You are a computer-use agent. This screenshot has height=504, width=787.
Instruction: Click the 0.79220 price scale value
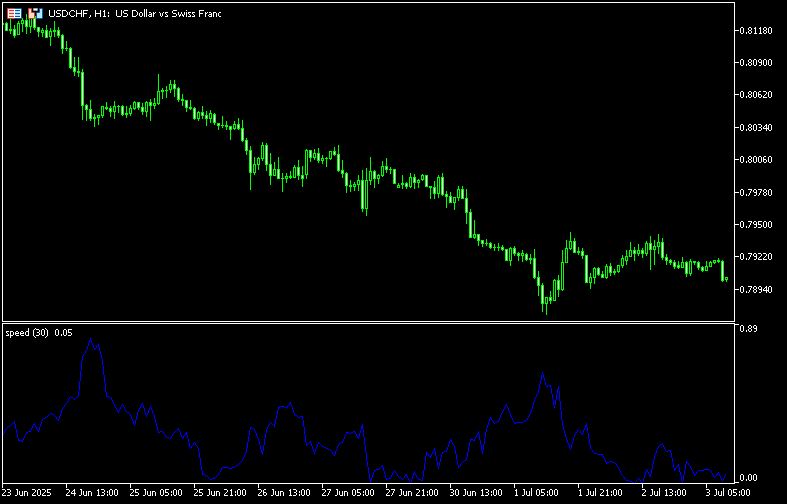click(756, 257)
